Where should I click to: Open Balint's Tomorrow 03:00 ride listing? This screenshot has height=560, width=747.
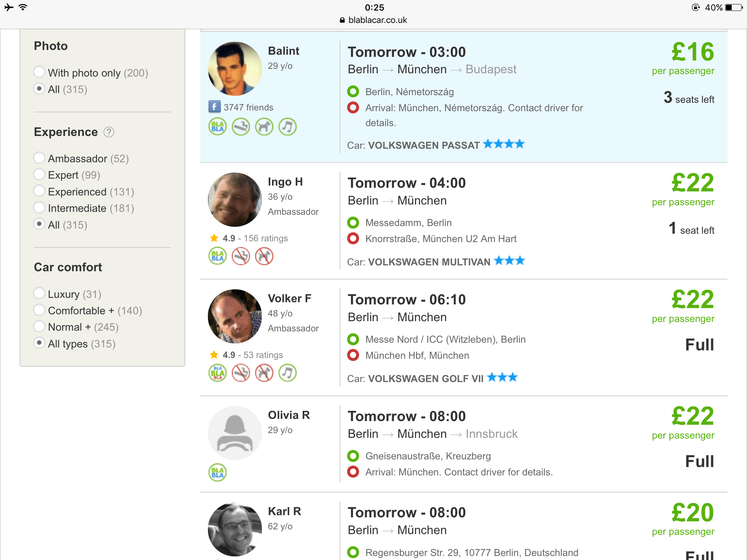coord(464,97)
